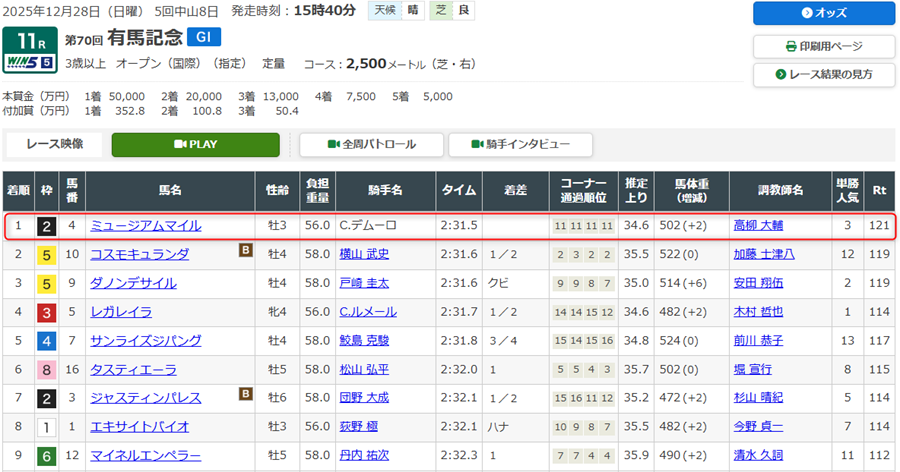Open trainer 木村 哲也 link
Viewport: 900px width, 472px height.
(758, 312)
